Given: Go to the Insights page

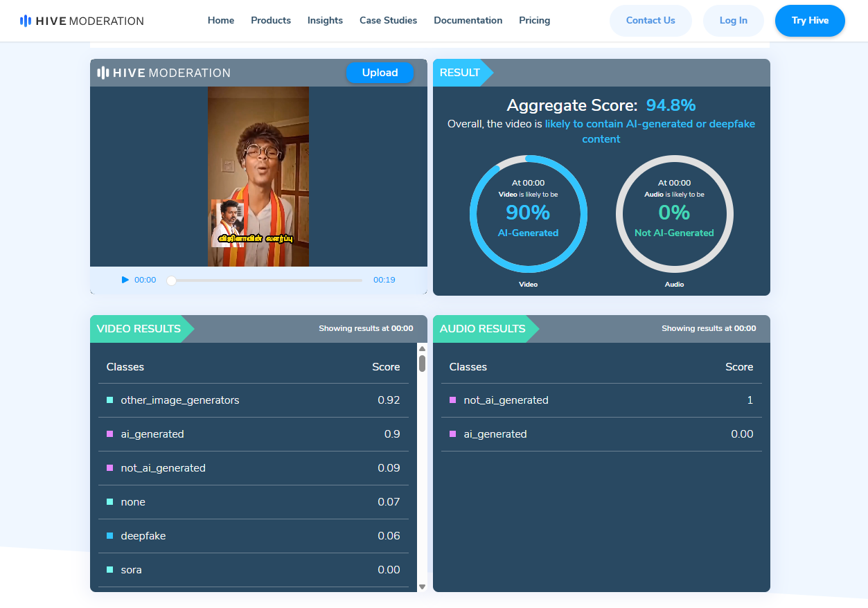Looking at the screenshot, I should (x=325, y=21).
